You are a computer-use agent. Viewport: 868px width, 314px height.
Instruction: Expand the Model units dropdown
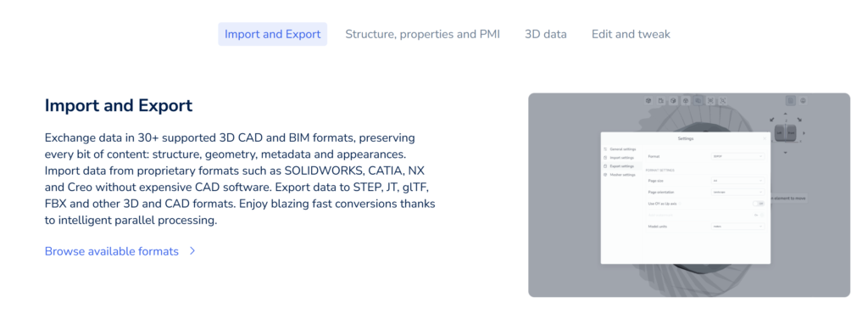point(737,226)
